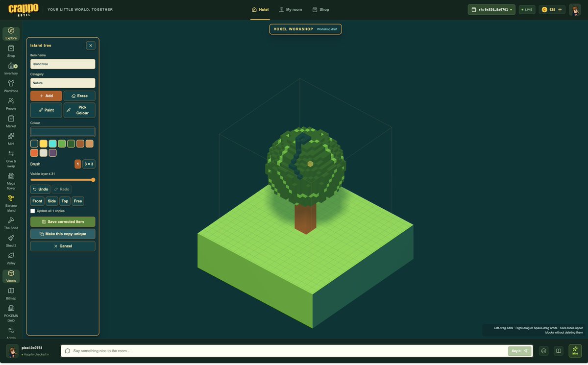
Task: Click the chat message input box
Action: click(x=284, y=351)
